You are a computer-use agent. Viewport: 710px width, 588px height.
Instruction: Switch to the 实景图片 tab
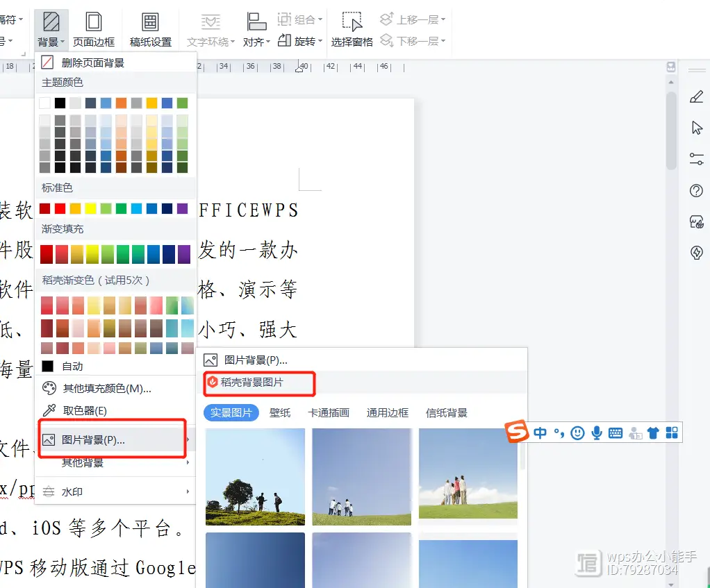pyautogui.click(x=231, y=412)
